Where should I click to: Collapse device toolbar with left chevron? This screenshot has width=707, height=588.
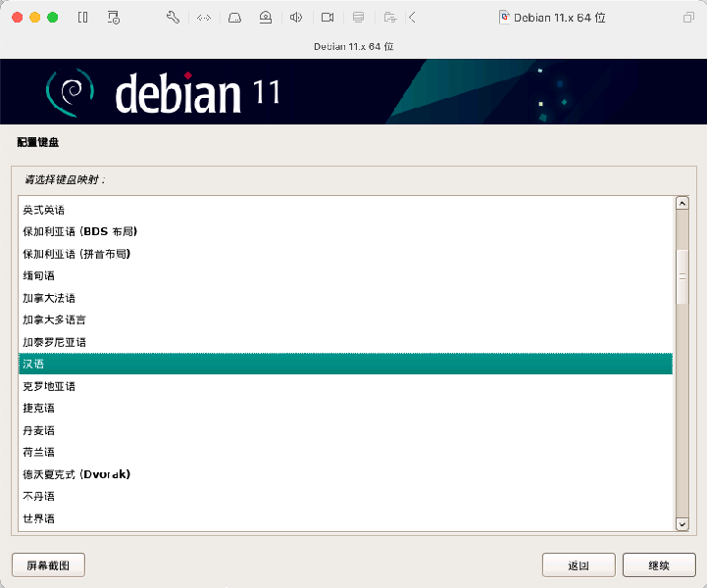pyautogui.click(x=412, y=18)
